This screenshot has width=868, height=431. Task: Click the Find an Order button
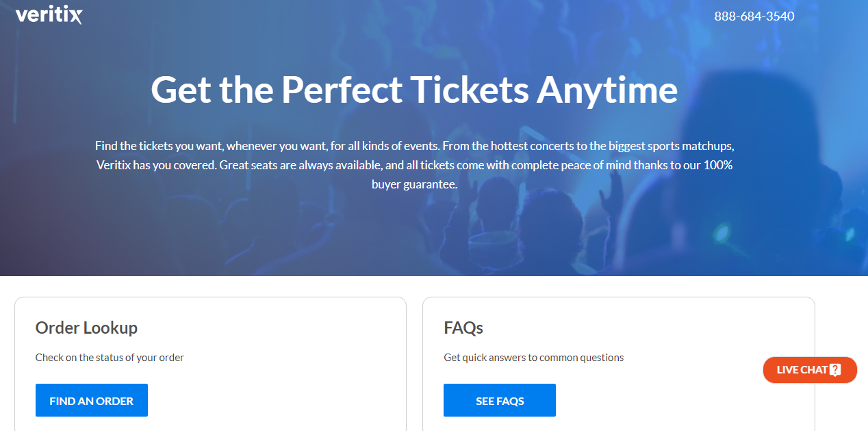[92, 400]
